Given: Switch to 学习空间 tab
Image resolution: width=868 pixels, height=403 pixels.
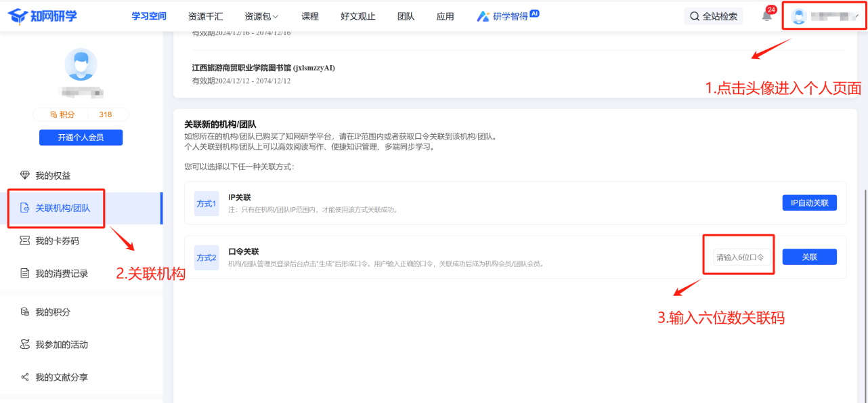Looking at the screenshot, I should [149, 16].
